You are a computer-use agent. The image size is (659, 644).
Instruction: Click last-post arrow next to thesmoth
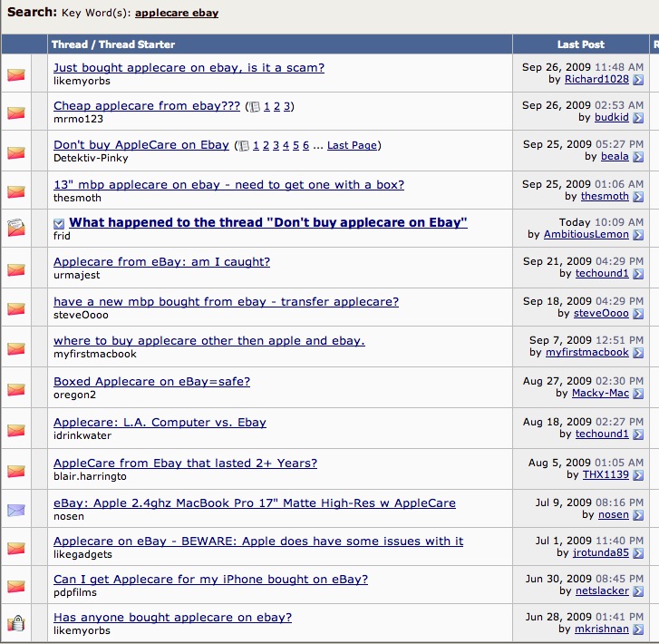click(x=638, y=197)
